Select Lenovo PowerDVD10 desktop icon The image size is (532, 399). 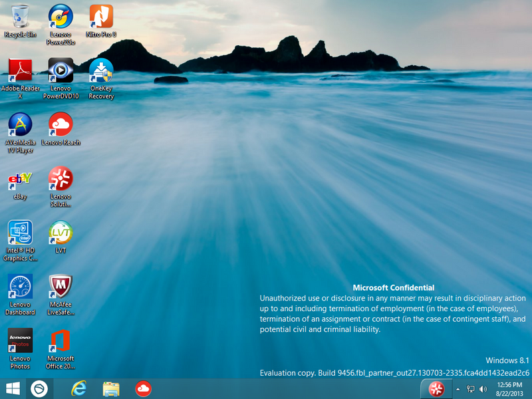click(61, 70)
